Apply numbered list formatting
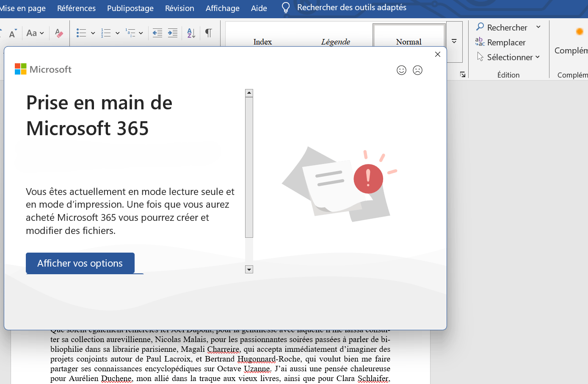Viewport: 588px width, 384px height. click(x=106, y=33)
